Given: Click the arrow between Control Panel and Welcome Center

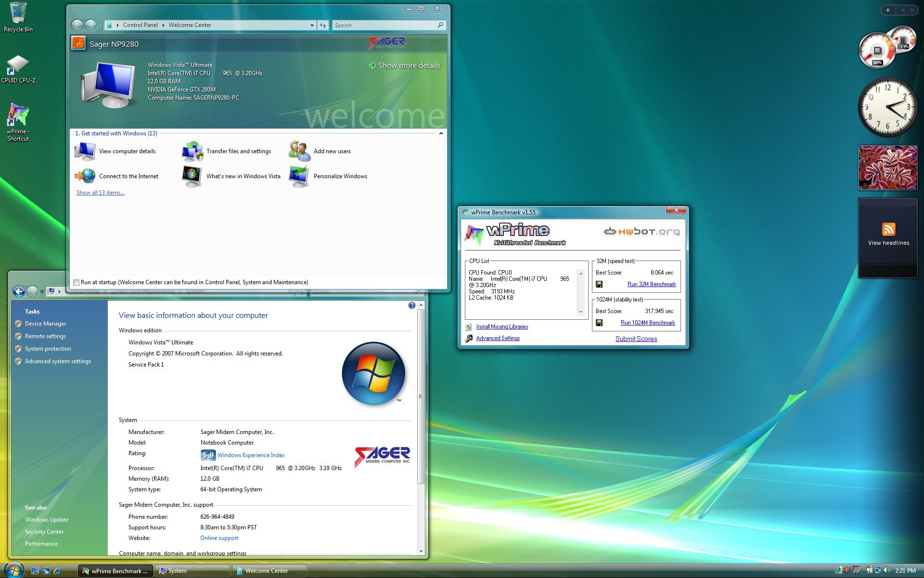Looking at the screenshot, I should 163,25.
